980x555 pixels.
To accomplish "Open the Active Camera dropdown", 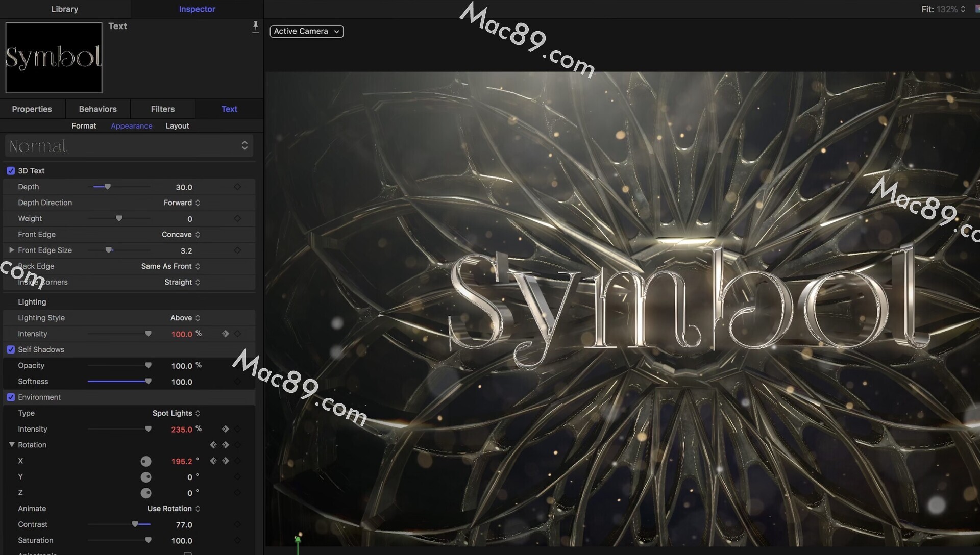I will click(x=306, y=31).
